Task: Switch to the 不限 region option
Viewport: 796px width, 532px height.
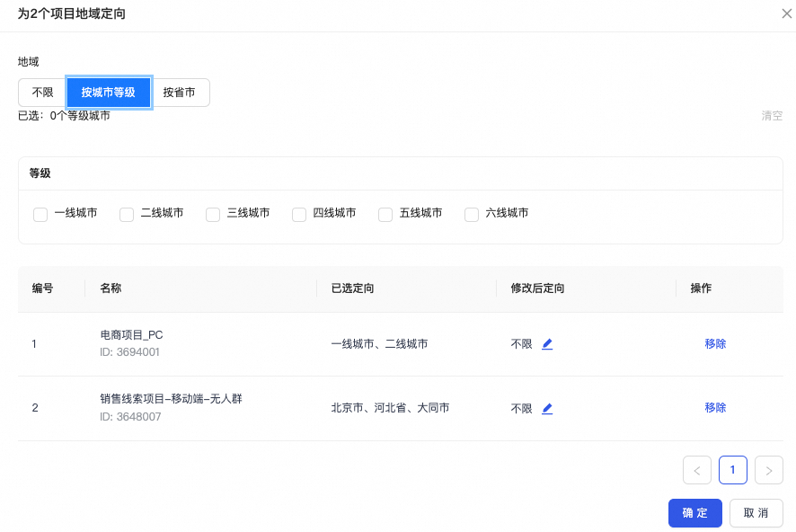Action: (42, 93)
